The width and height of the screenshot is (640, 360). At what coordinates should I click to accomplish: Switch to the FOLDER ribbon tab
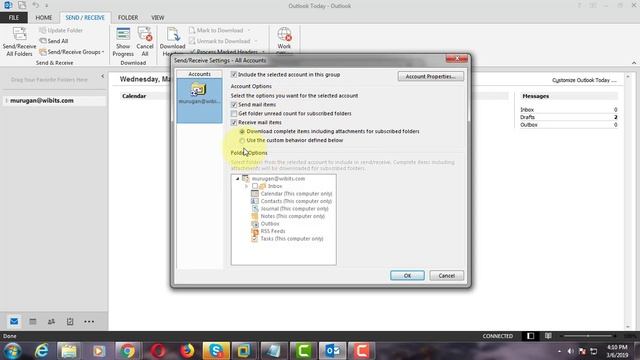(128, 18)
